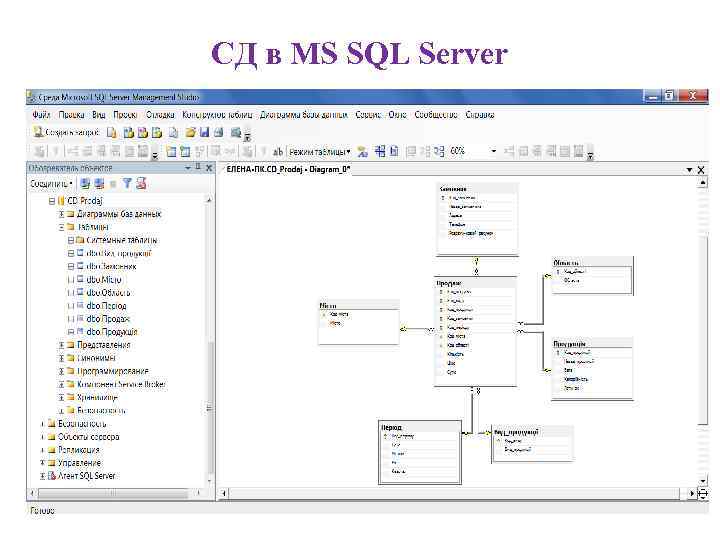Select the ЕЛЕНА-ПК.CD_Prodaj Diagram_0 tab

[x=288, y=169]
